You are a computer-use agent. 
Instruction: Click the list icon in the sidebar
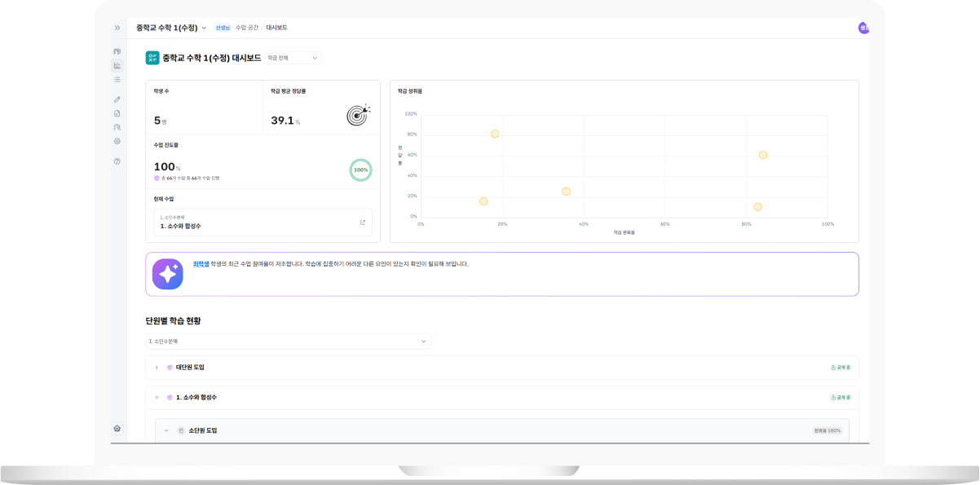tap(117, 79)
